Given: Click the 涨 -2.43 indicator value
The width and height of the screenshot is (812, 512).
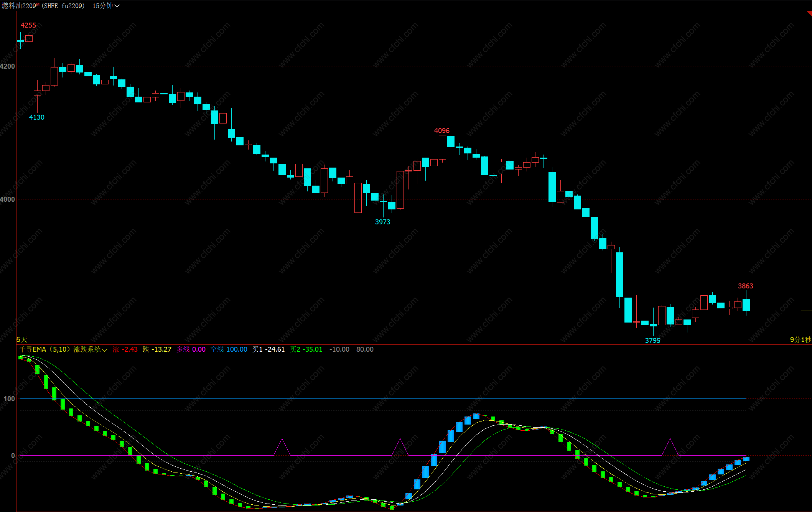Looking at the screenshot, I should tap(125, 349).
